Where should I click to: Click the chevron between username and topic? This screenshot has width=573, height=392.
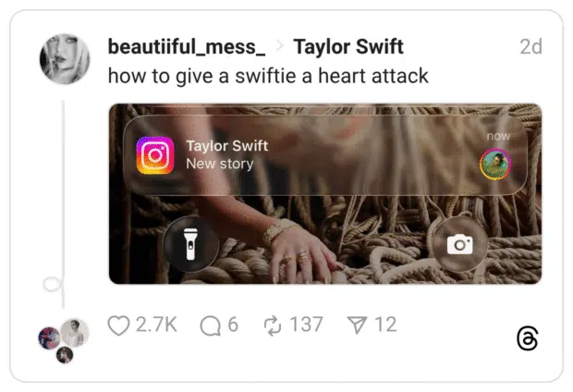click(279, 46)
